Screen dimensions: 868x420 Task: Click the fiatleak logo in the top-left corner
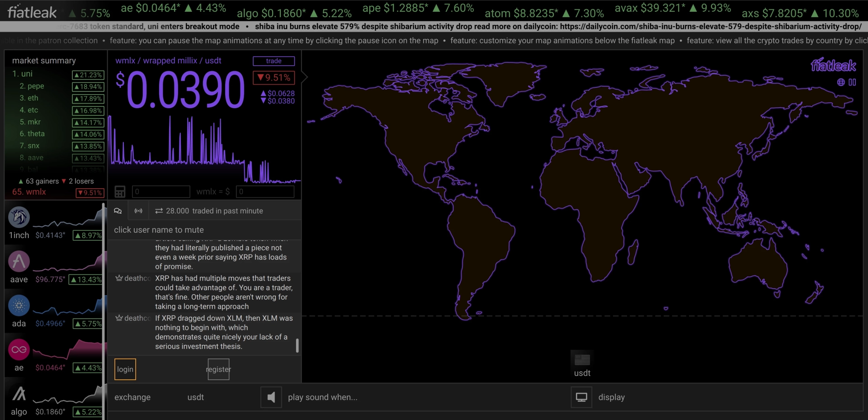pyautogui.click(x=32, y=12)
